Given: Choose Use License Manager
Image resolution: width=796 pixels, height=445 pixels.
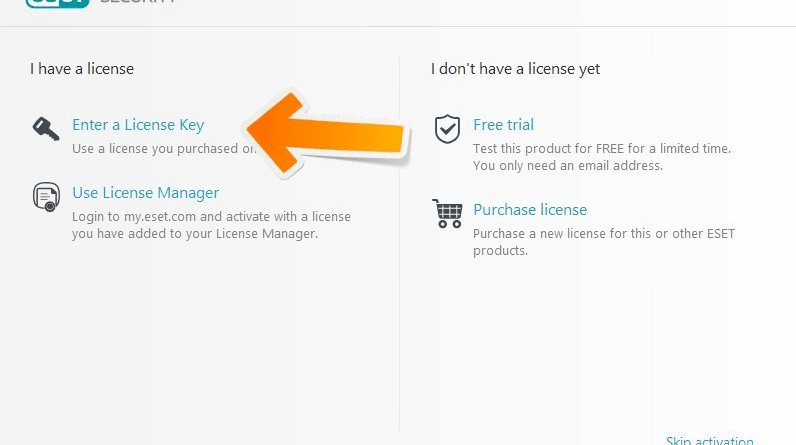Looking at the screenshot, I should [145, 193].
